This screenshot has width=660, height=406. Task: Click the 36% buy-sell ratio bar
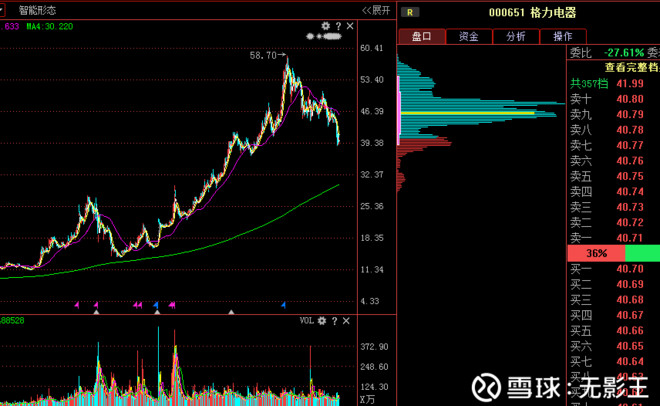pyautogui.click(x=596, y=253)
